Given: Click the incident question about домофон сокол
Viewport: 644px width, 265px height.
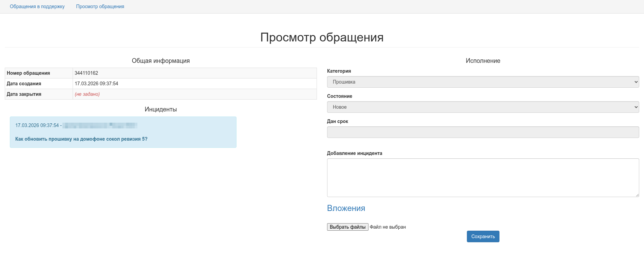Looking at the screenshot, I should click(81, 139).
